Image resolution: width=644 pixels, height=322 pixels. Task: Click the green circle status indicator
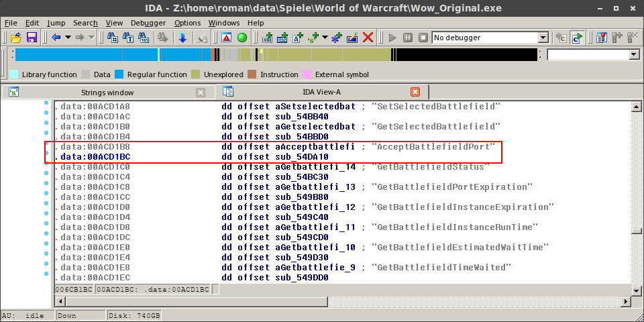click(x=242, y=38)
